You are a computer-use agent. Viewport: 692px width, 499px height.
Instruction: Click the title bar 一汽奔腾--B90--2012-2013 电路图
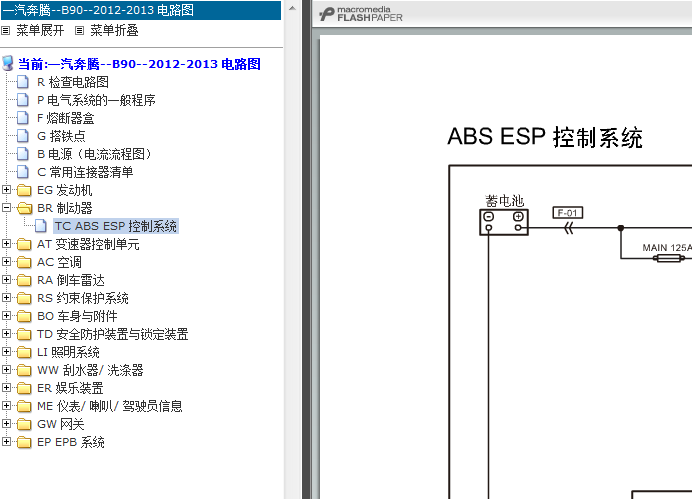[x=141, y=10]
